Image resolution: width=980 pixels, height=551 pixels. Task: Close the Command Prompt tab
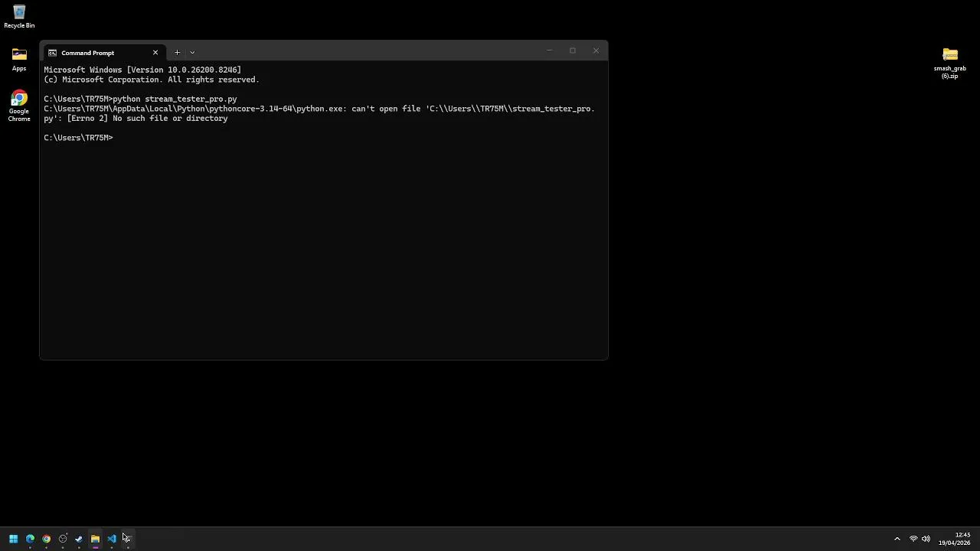[155, 53]
